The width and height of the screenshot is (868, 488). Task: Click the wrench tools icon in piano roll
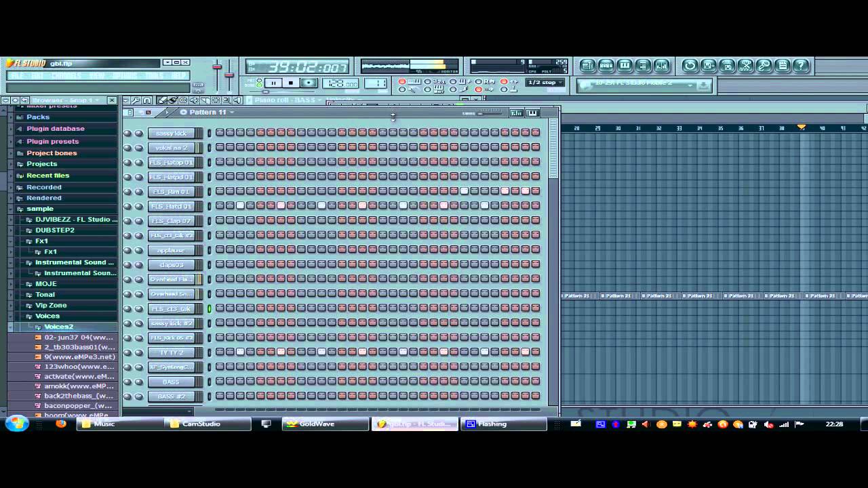coord(136,100)
